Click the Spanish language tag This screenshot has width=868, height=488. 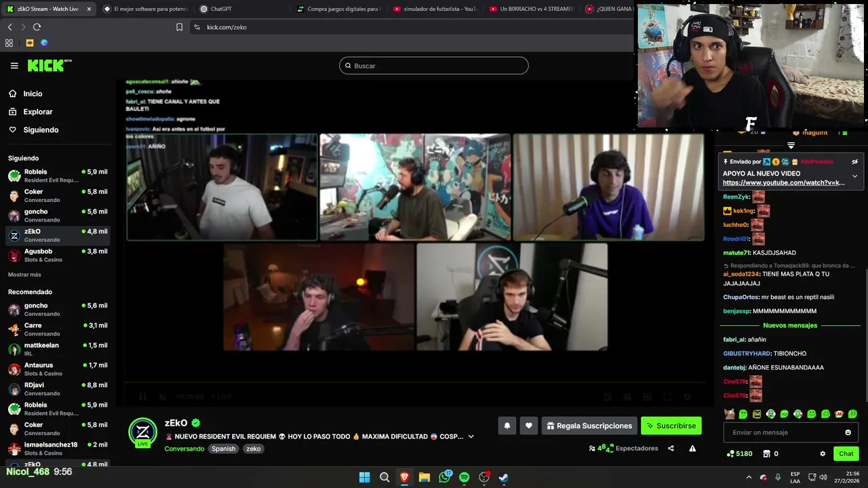[223, 449]
